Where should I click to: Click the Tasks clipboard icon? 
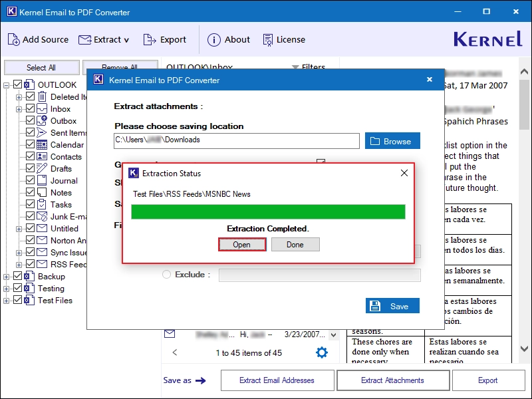point(42,205)
